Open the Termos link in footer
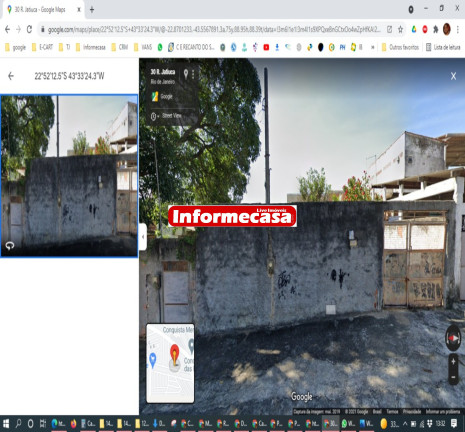The width and height of the screenshot is (465, 432). pyautogui.click(x=392, y=412)
